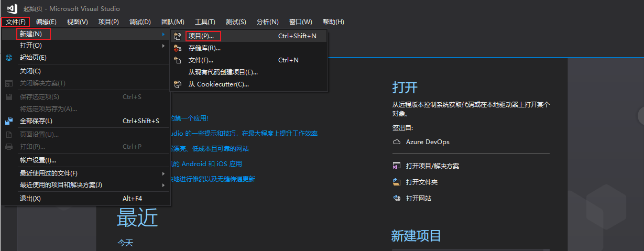Open the 窗口(W) menu
This screenshot has width=644, height=251.
[300, 22]
